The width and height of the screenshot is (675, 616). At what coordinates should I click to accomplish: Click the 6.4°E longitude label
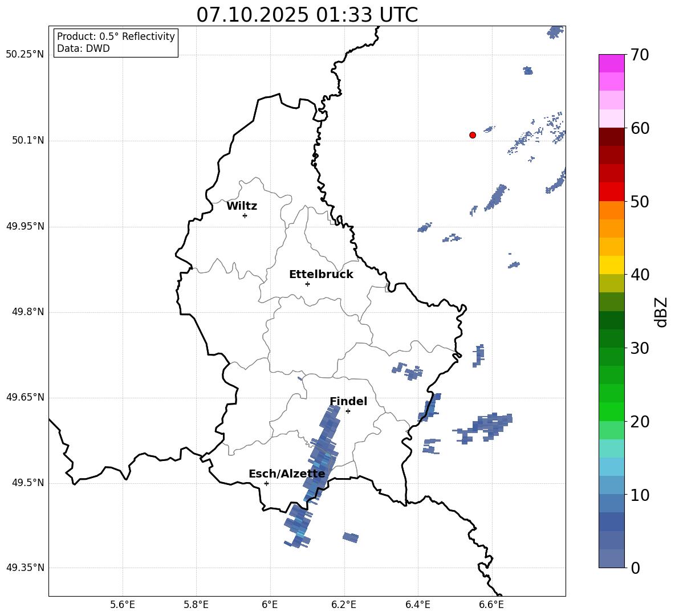(x=417, y=605)
